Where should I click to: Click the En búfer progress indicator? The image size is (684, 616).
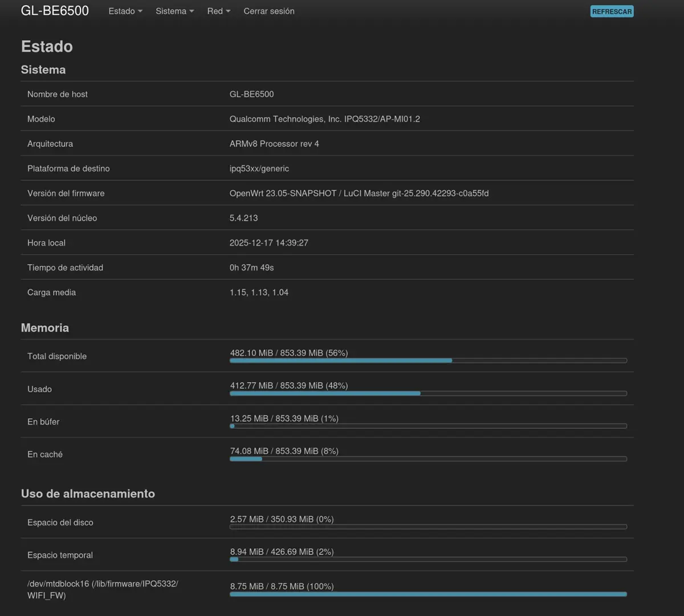pos(427,426)
